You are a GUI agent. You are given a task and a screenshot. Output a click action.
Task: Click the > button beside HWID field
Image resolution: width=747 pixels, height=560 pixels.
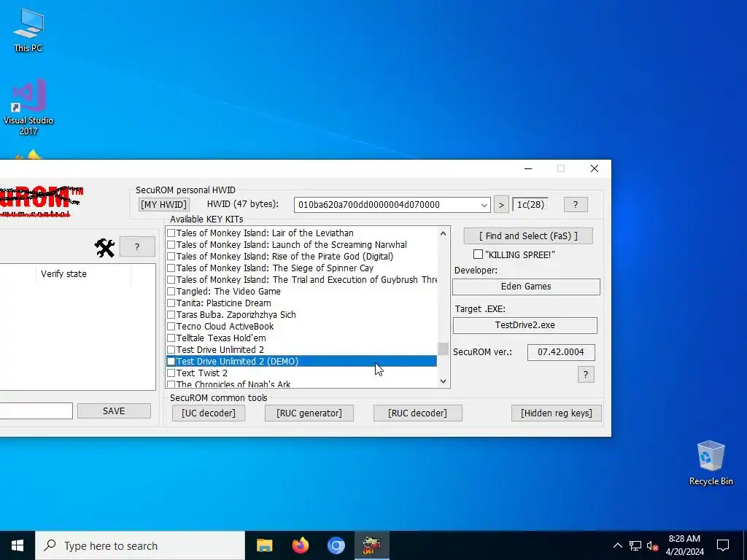coord(501,205)
